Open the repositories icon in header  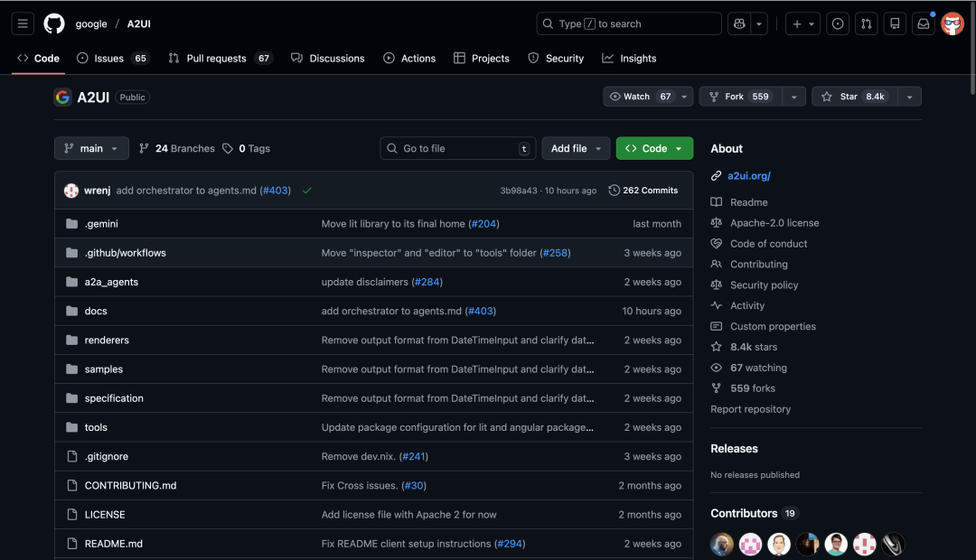[x=895, y=23]
